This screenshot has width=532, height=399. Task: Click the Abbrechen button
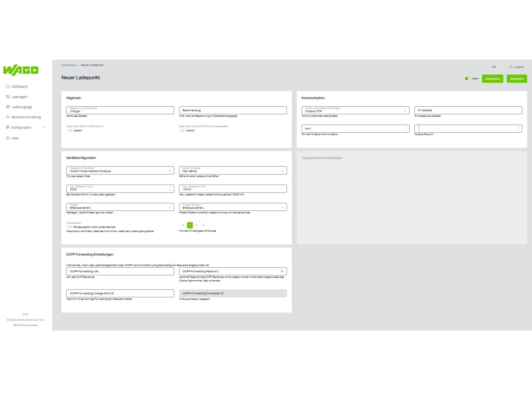click(493, 79)
